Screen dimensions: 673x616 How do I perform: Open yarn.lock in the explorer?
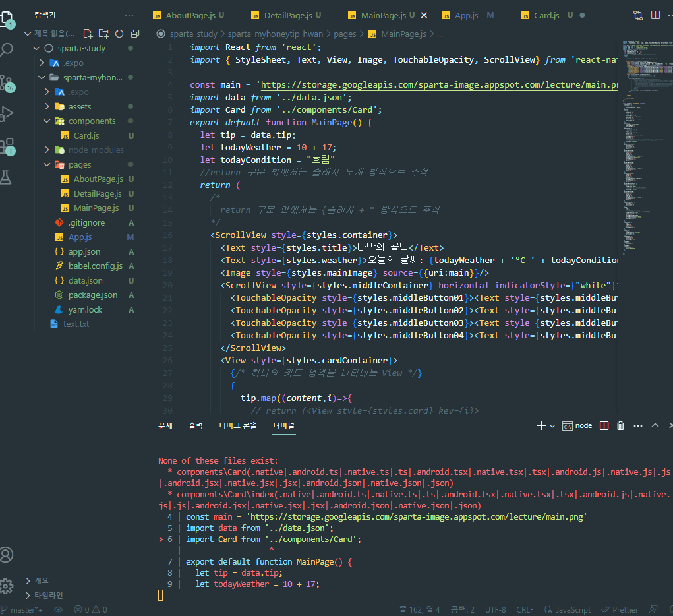point(85,310)
